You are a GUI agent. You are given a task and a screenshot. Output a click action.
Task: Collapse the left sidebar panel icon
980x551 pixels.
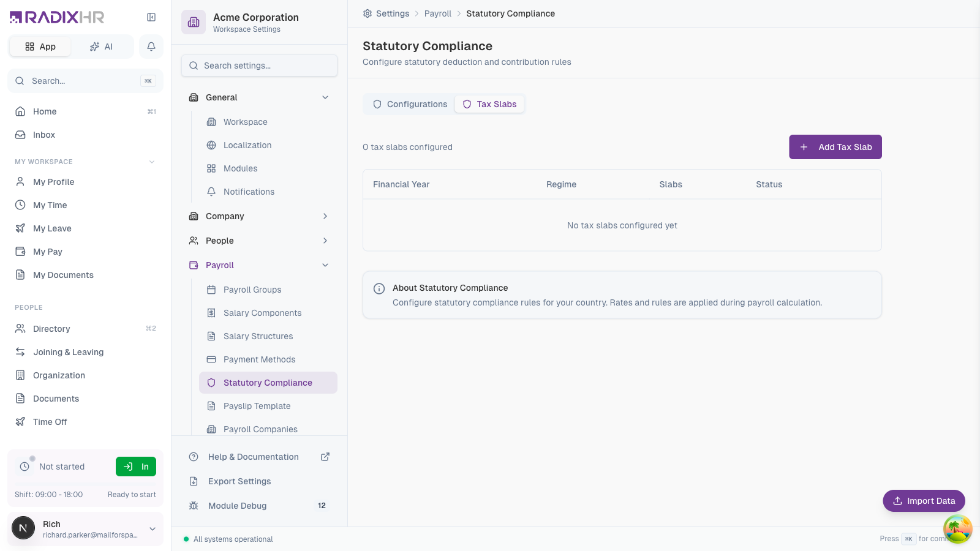click(x=151, y=17)
